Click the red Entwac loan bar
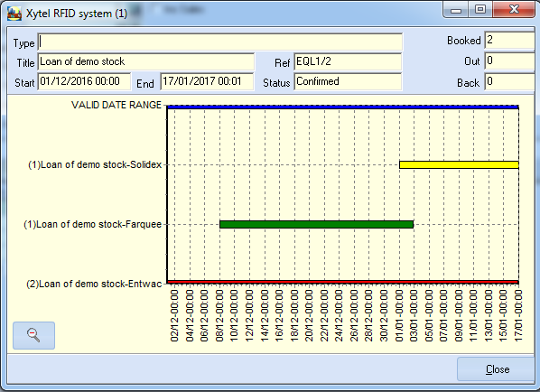Viewport: 540px width, 392px height. (343, 282)
